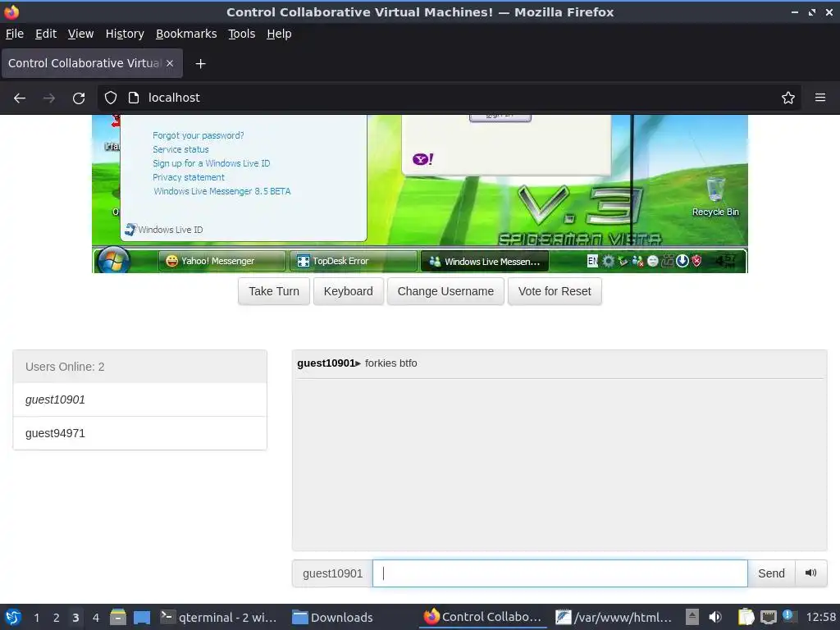This screenshot has height=630, width=840.
Task: Click the Recycle Bin icon in the VM
Action: [x=715, y=197]
